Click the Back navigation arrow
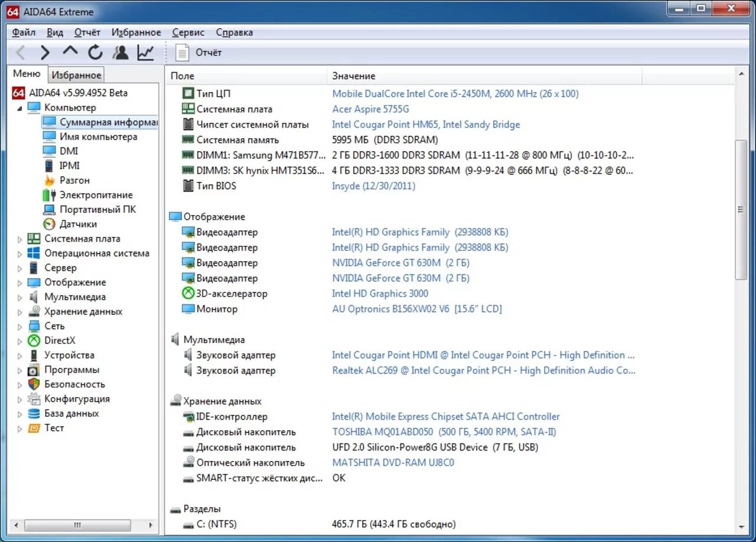This screenshot has width=756, height=542. pos(20,53)
